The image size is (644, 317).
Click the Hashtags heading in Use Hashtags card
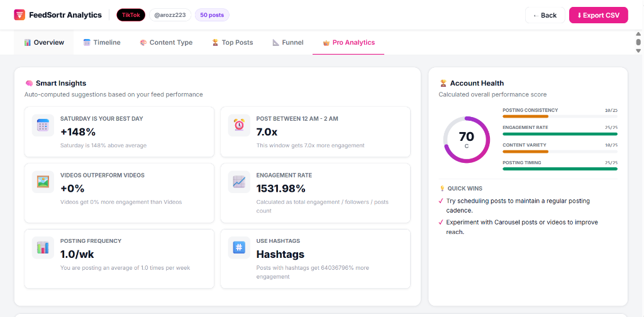coord(280,254)
